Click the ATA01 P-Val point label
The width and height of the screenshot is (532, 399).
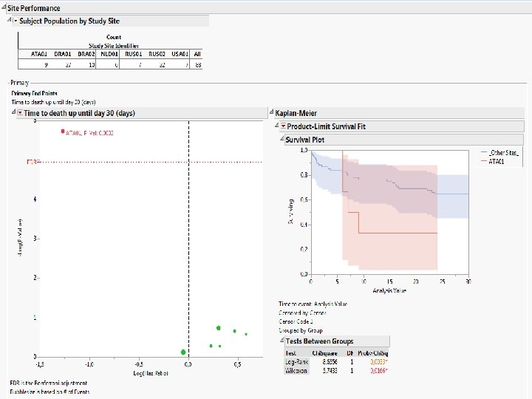coord(89,133)
